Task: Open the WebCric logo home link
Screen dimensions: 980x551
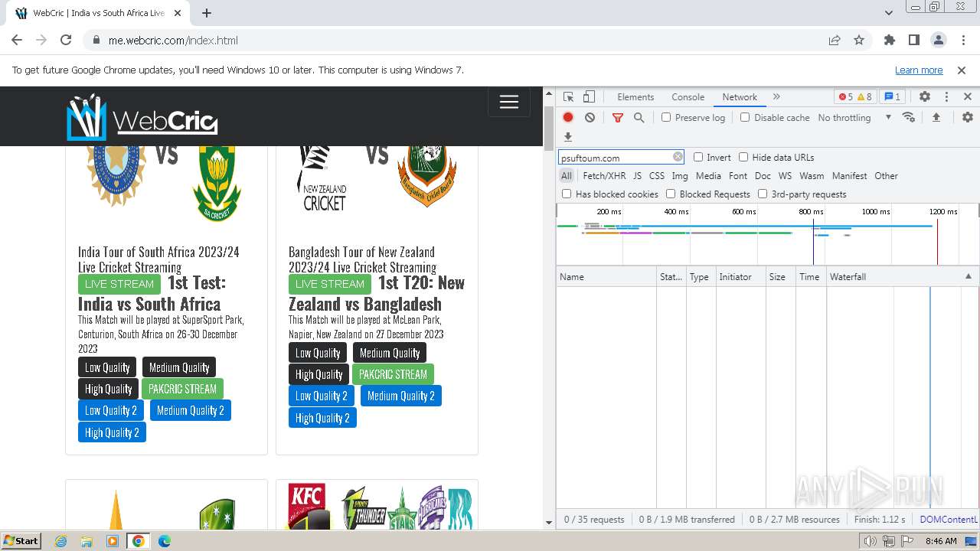Action: click(x=142, y=117)
